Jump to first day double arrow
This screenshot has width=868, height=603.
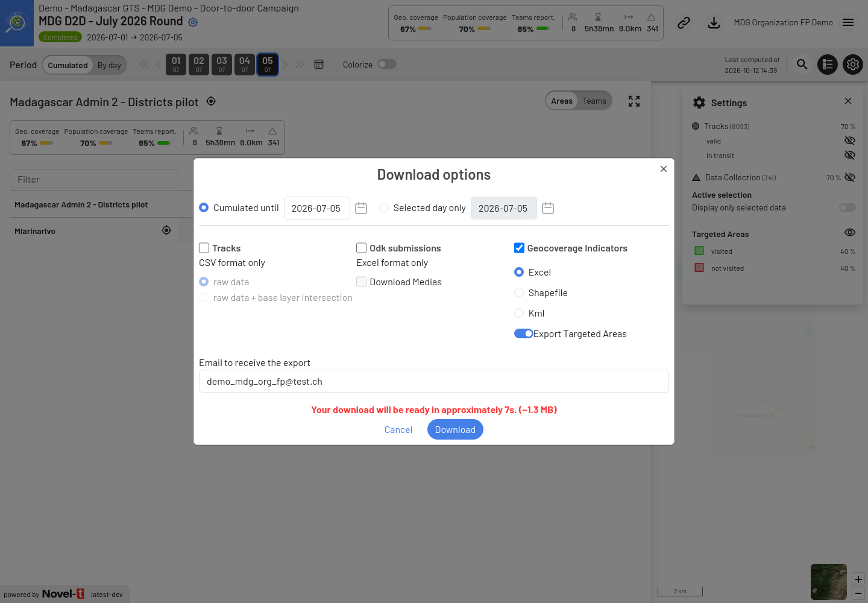click(144, 65)
